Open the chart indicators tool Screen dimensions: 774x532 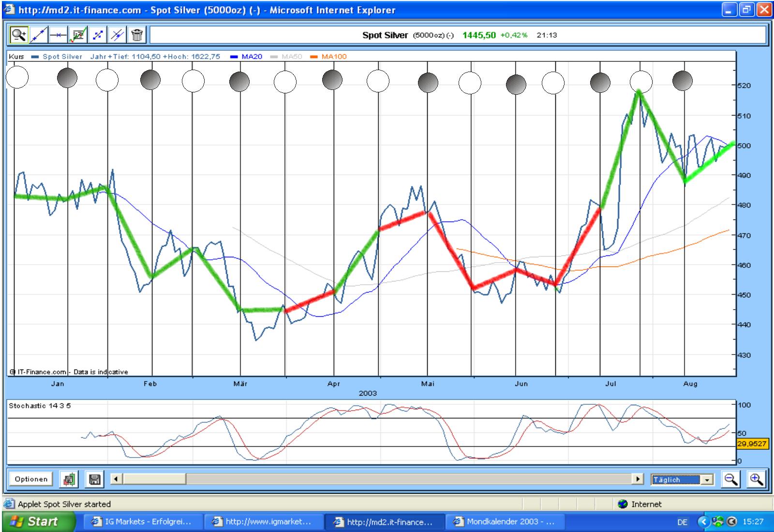tap(78, 35)
